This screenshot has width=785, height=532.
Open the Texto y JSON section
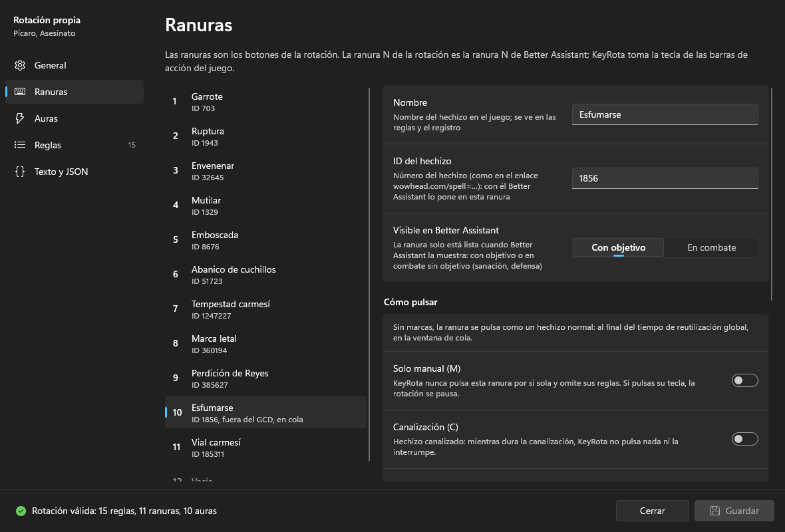(75, 171)
